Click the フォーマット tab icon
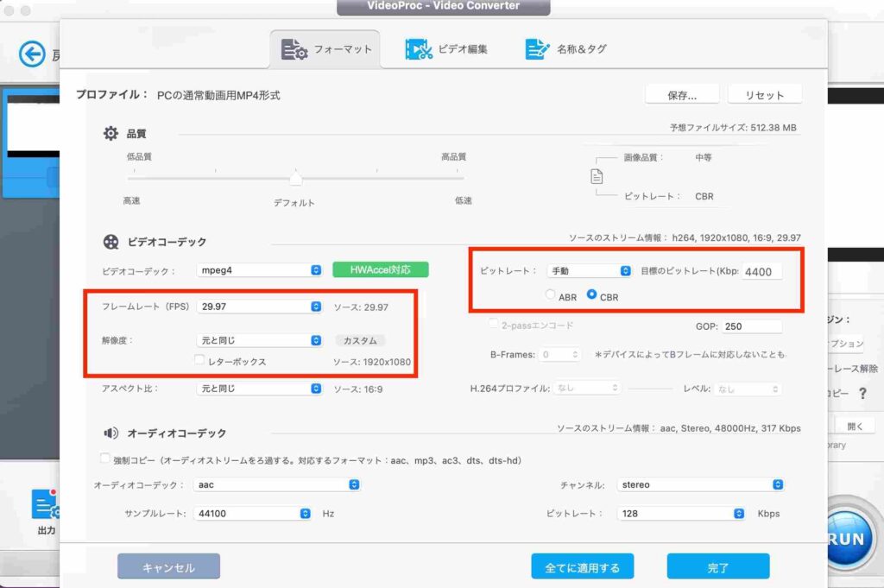Screen dimensions: 884x588 tap(294, 49)
